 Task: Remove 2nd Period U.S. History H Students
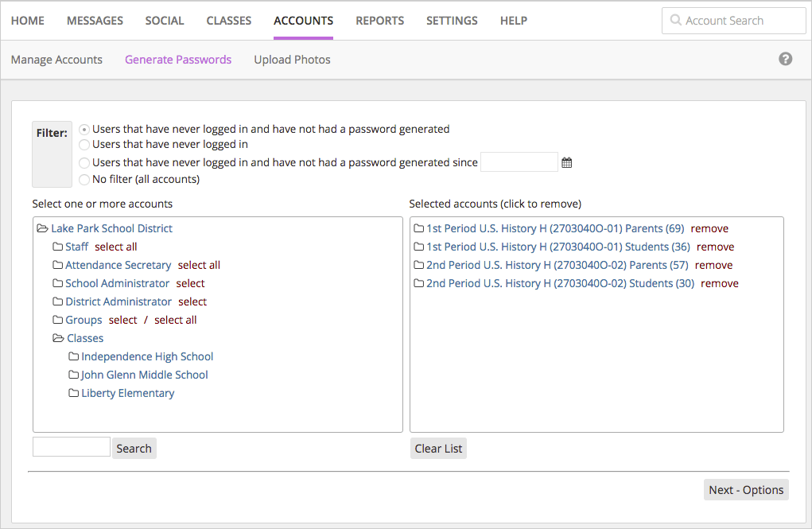[x=719, y=283]
